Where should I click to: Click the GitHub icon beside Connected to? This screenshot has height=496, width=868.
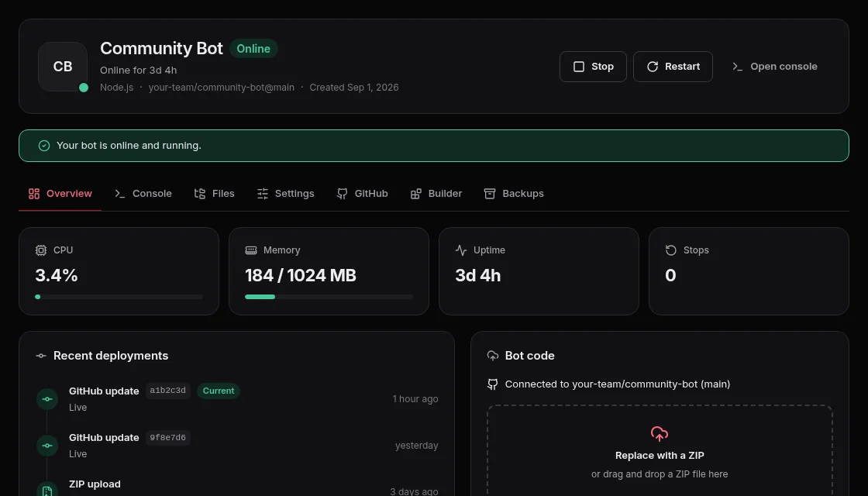point(493,384)
